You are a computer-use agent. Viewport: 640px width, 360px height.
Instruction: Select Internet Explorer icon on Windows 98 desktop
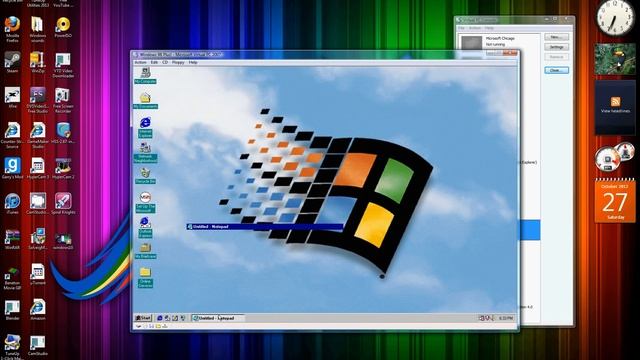click(x=145, y=127)
